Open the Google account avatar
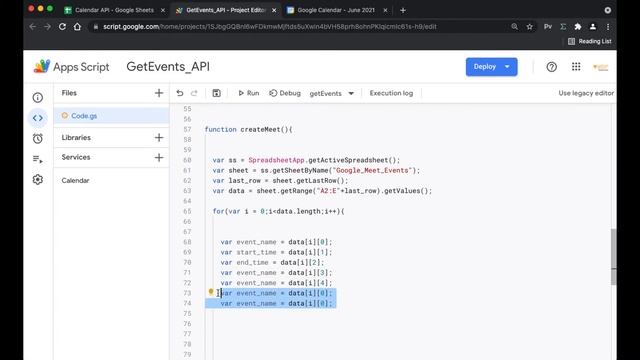The height and width of the screenshot is (360, 640). pos(600,67)
